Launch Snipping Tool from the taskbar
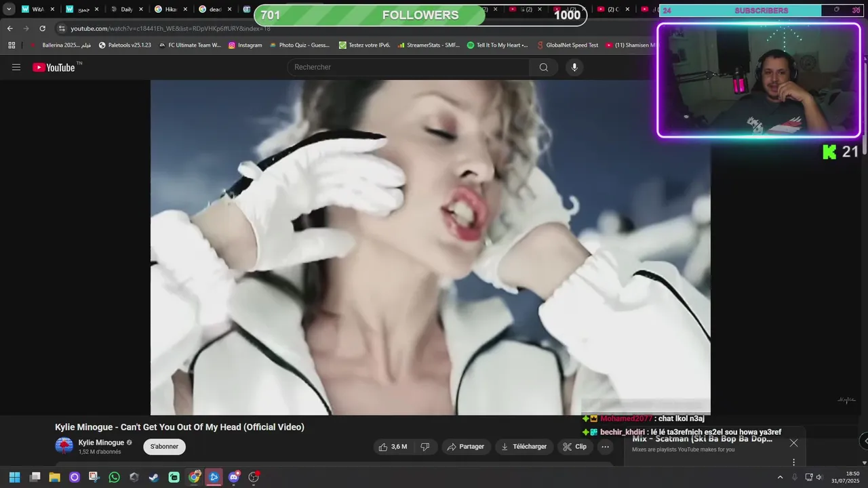The image size is (868, 488). (94, 477)
